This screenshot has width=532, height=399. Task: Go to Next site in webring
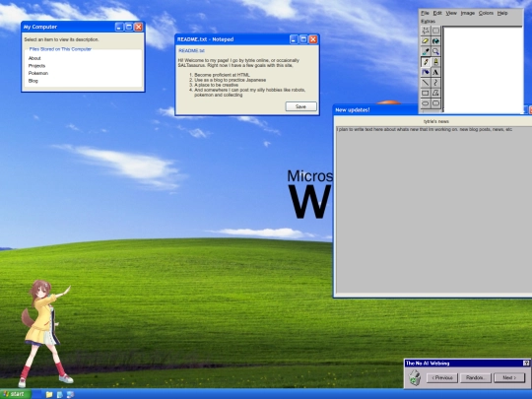(509, 377)
